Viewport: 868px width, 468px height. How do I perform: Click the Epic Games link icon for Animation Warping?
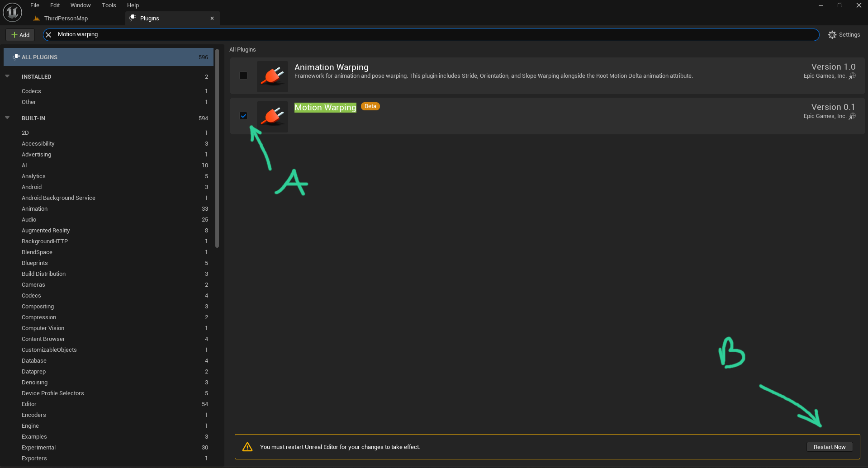(852, 76)
